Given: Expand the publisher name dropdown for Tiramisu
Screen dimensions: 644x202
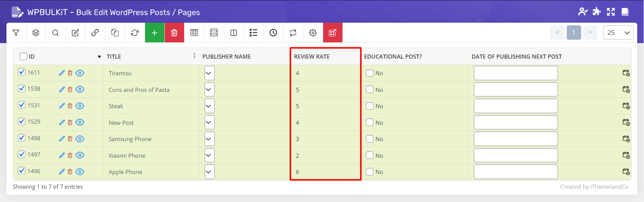Looking at the screenshot, I should click(x=209, y=73).
